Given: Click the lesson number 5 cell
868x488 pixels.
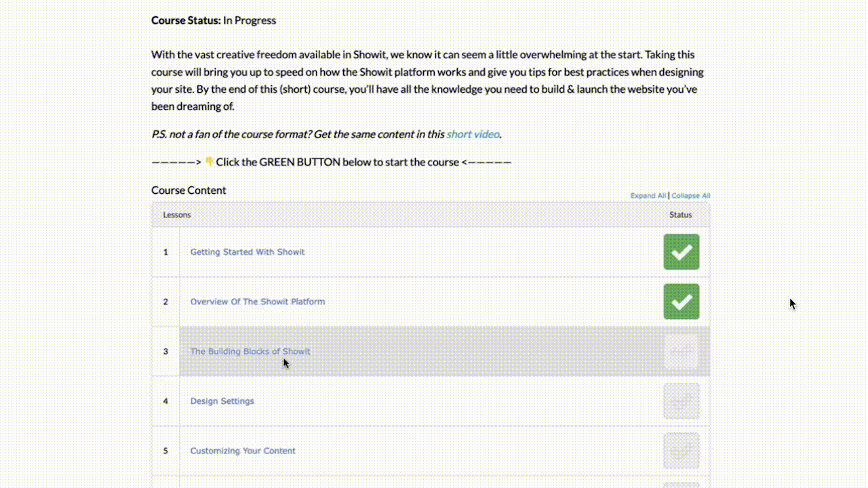Looking at the screenshot, I should tap(165, 451).
